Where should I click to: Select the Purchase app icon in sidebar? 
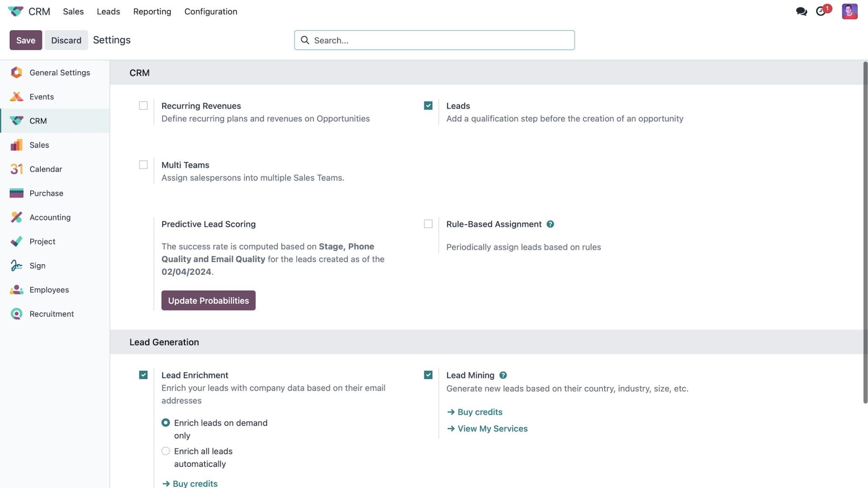click(16, 193)
